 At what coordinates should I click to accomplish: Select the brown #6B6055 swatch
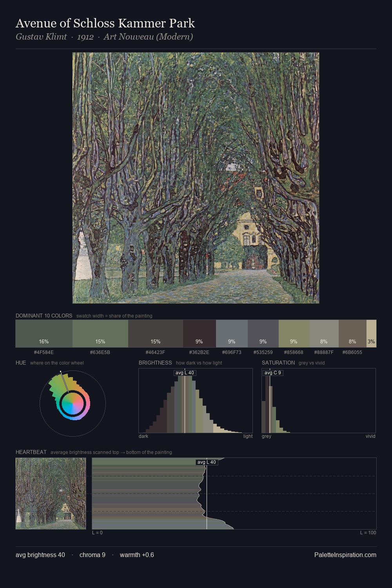coord(352,334)
